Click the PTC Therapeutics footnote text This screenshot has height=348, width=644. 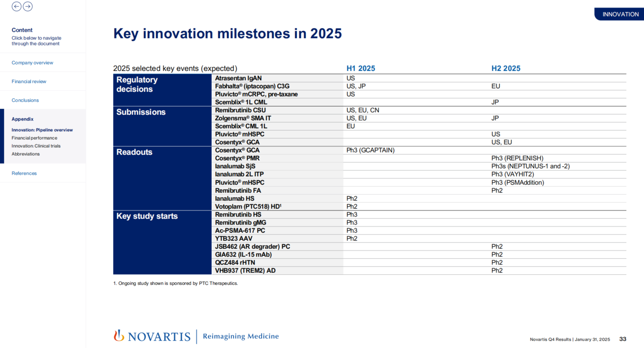(176, 283)
